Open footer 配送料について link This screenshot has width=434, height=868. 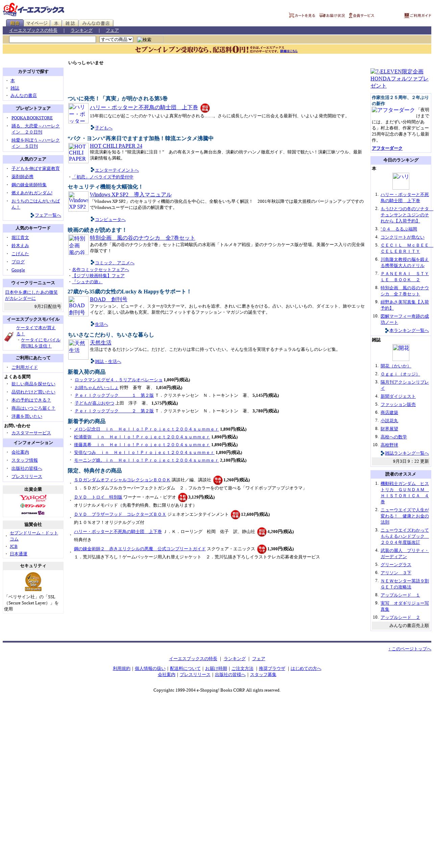(x=185, y=669)
